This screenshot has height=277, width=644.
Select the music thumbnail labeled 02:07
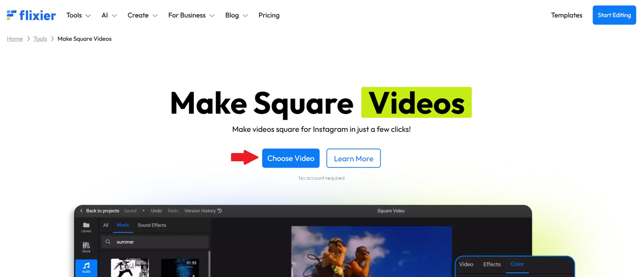click(130, 268)
